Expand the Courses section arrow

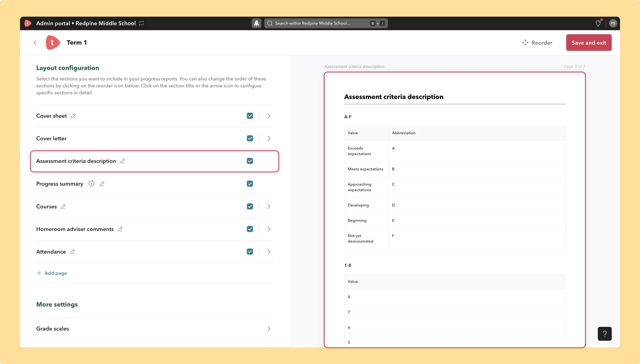(x=269, y=206)
